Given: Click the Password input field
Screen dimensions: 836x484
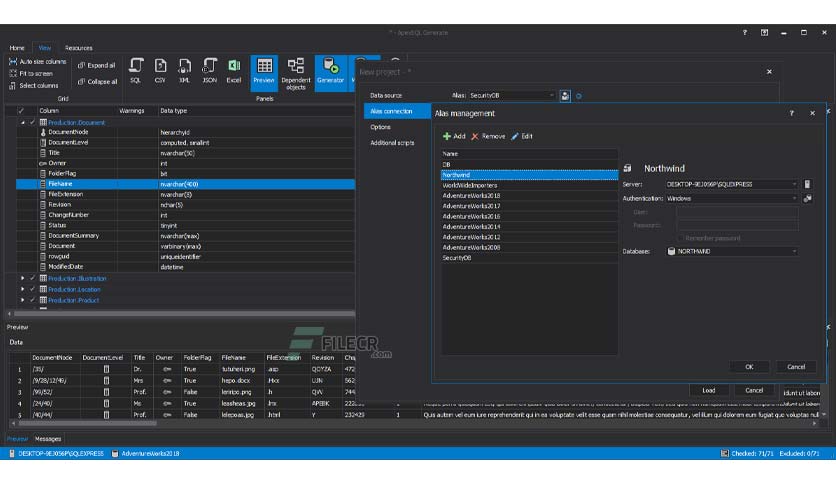Looking at the screenshot, I should 737,225.
